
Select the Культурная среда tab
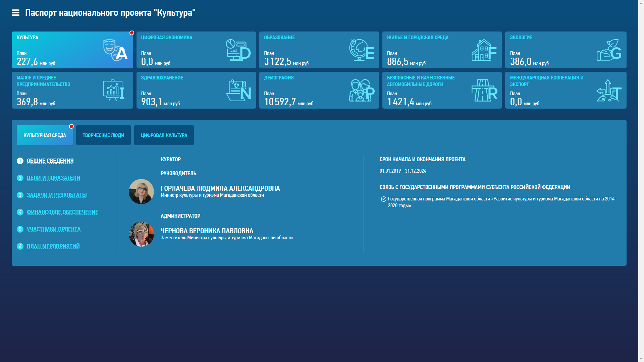click(x=45, y=135)
